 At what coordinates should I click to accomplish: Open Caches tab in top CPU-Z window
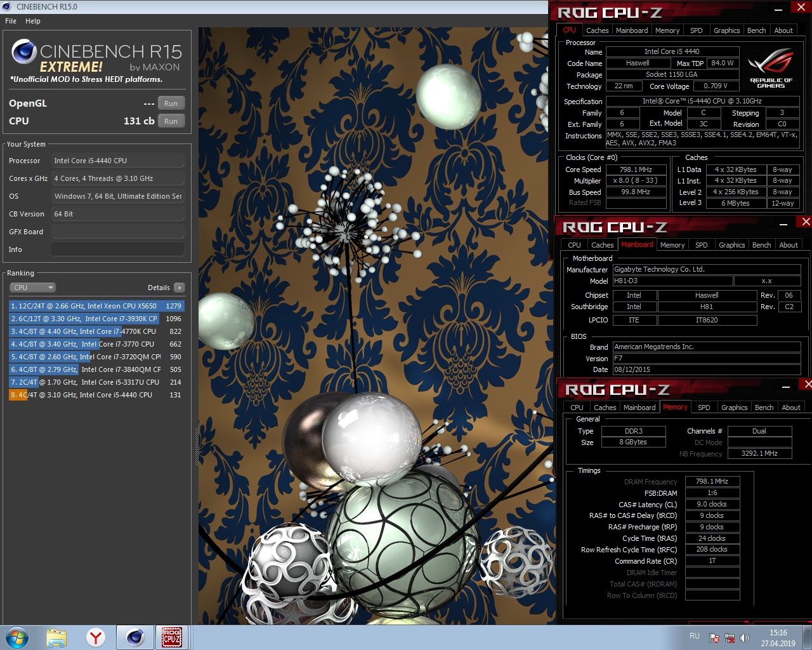point(597,30)
